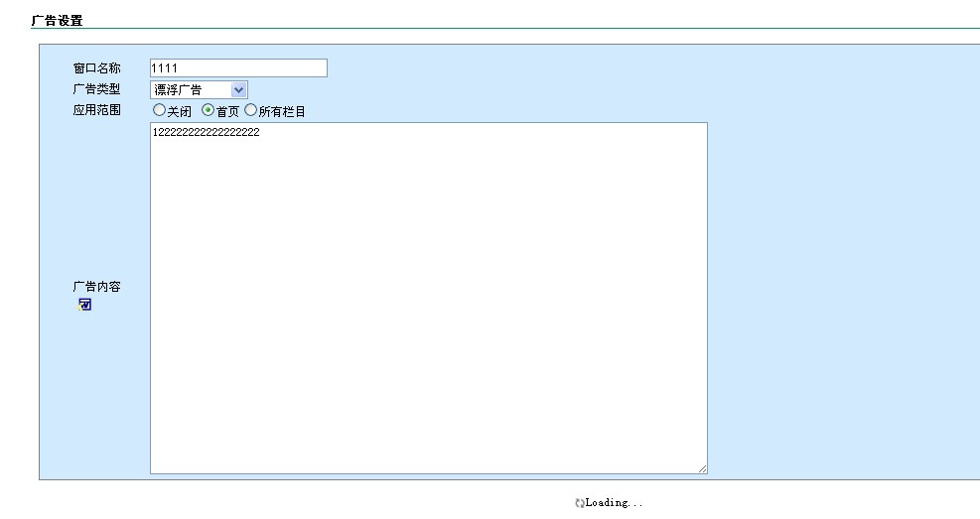Select the 首页 radio button
This screenshot has height=519, width=980.
coord(208,110)
